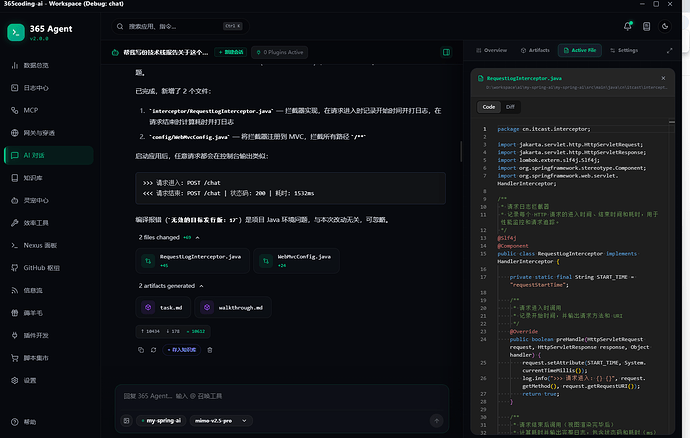The width and height of the screenshot is (690, 438).
Task: Show the Code view
Action: pos(488,107)
